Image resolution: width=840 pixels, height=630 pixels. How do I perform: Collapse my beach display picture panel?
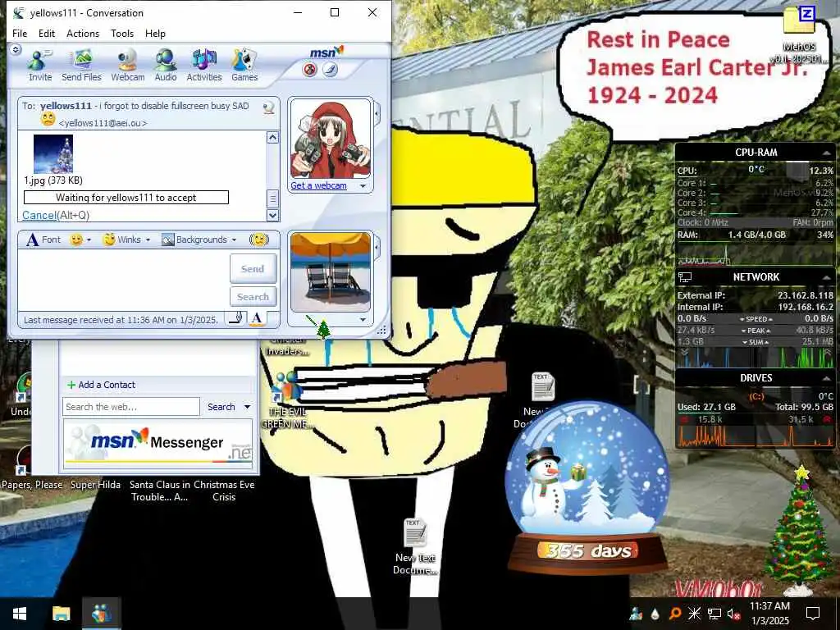pos(377,248)
